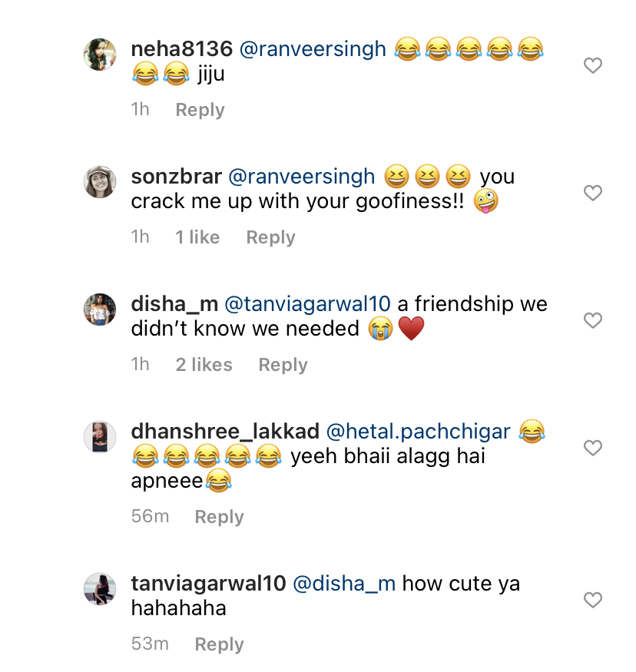This screenshot has width=636, height=672.
Task: Tap the heart beside dhanshree_lakkad's comment
Action: click(x=592, y=448)
